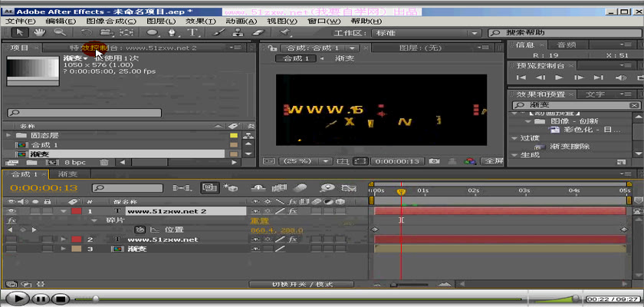Select the Unified Camera tool

point(107,32)
